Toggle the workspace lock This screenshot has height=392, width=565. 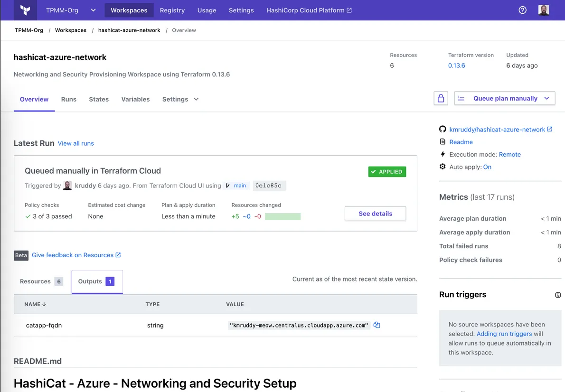[441, 98]
